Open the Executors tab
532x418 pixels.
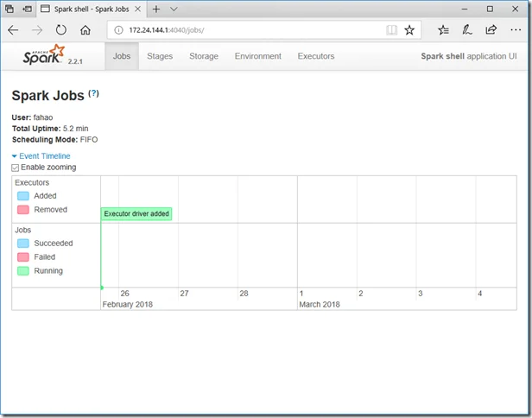[315, 56]
